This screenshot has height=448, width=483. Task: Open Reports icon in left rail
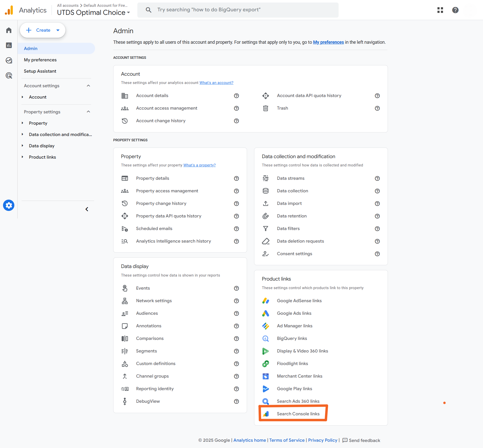coord(9,45)
